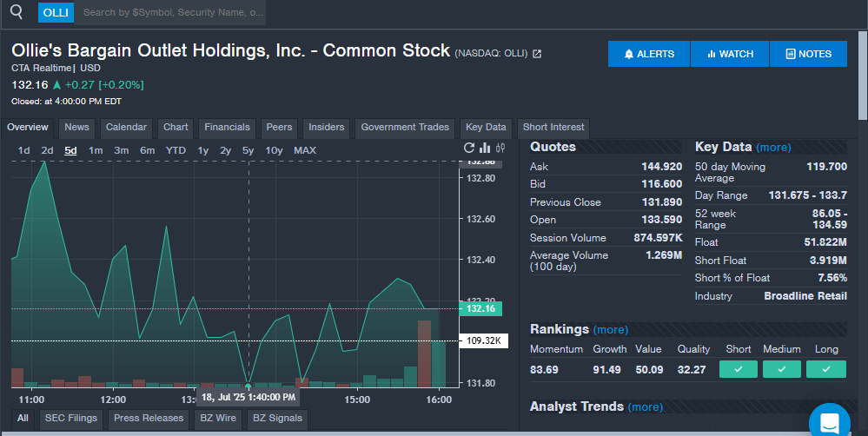868x436 pixels.
Task: Open the Insiders tab
Action: click(327, 128)
